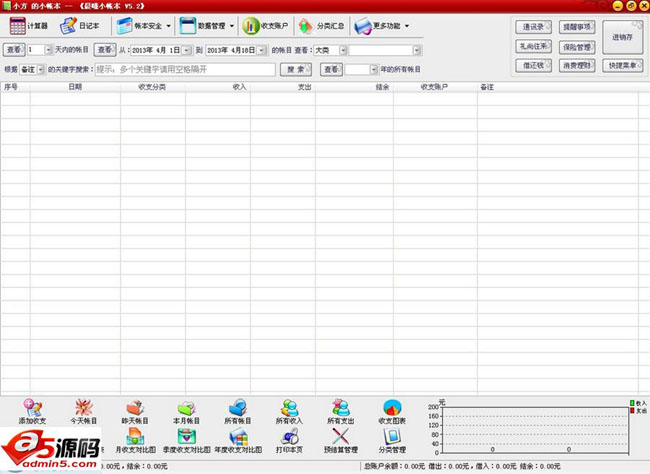Image resolution: width=650 pixels, height=474 pixels.
Task: Click the 支出 column header
Action: (283, 87)
